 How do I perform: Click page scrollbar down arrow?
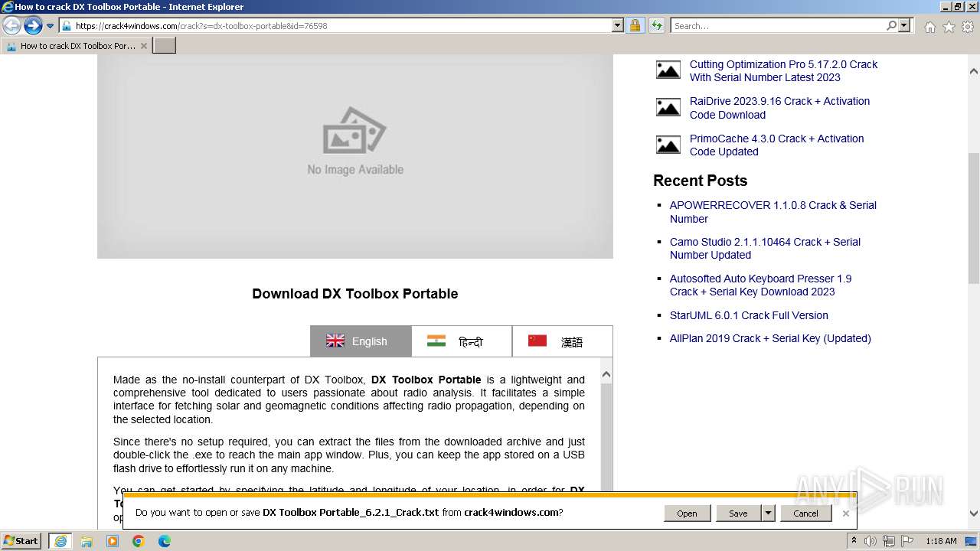[x=974, y=514]
